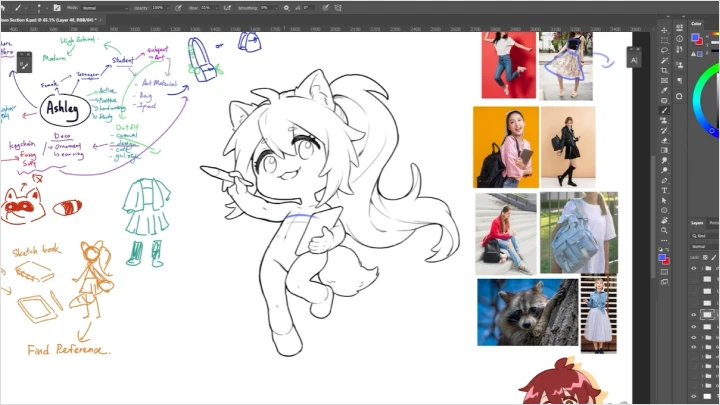Activate the Brush tool
The width and height of the screenshot is (720, 405).
point(664,110)
